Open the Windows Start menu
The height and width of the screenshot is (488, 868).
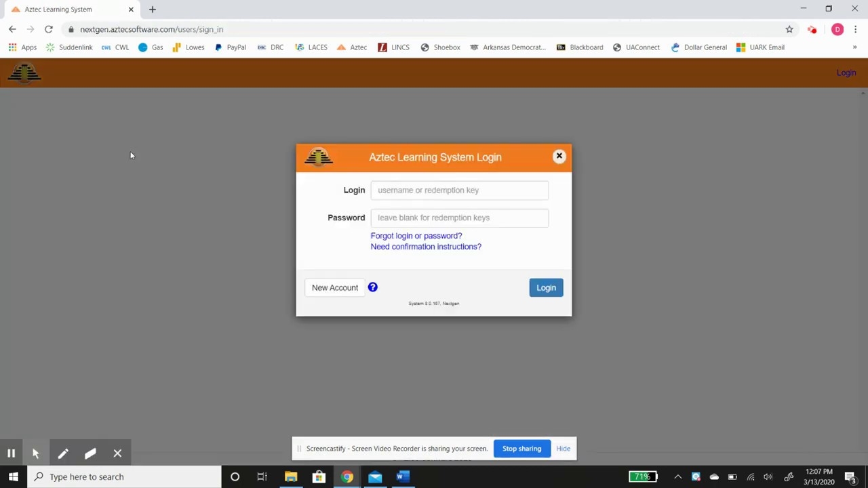pyautogui.click(x=14, y=476)
